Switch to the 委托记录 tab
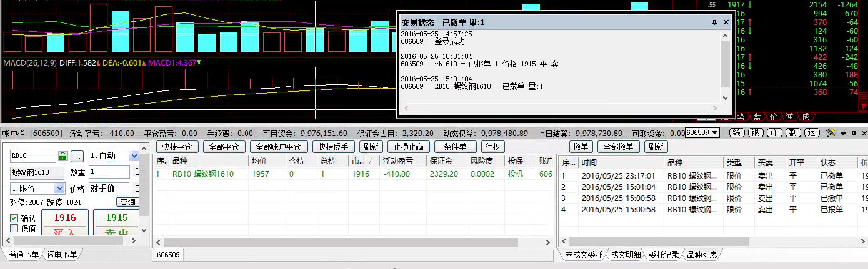This screenshot has width=868, height=269. click(x=663, y=255)
